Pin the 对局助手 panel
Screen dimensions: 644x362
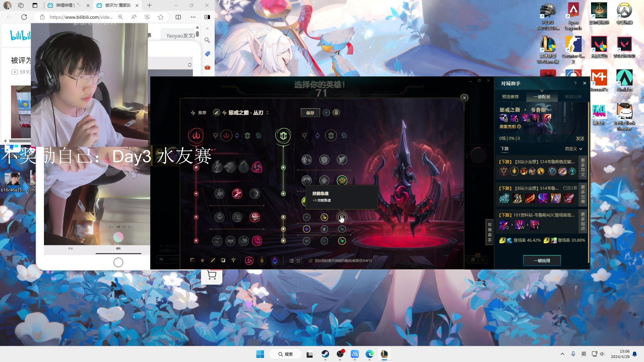coord(576,83)
